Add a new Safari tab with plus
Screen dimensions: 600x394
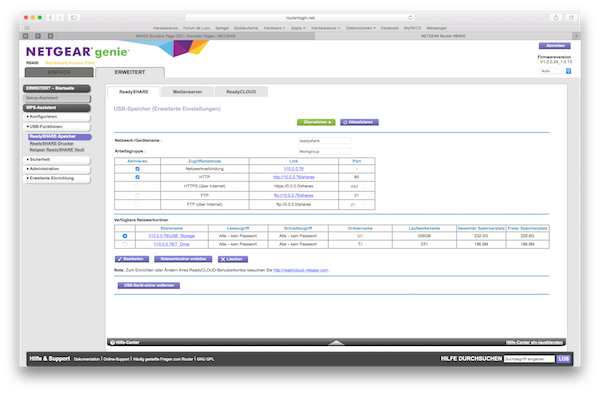[576, 36]
